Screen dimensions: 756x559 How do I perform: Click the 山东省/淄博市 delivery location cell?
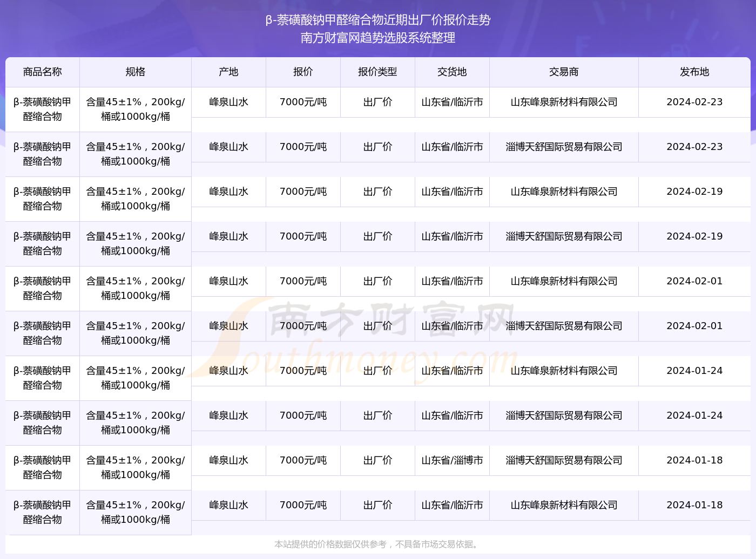click(x=452, y=460)
